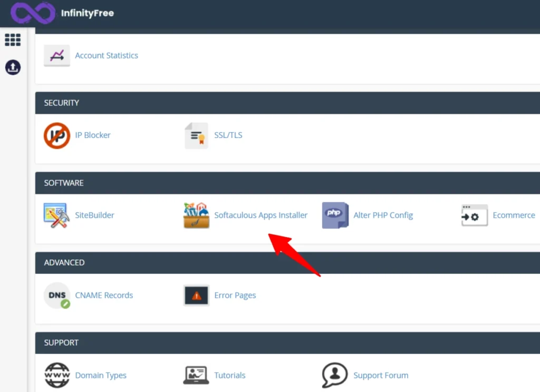Open the Support Forum link

381,375
